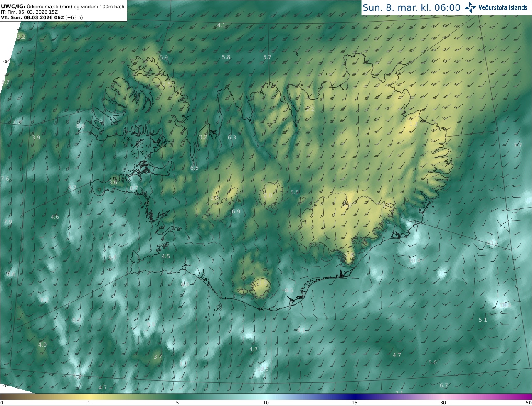Click the 4.0 value on the map
The width and height of the screenshot is (532, 406).
click(x=42, y=345)
